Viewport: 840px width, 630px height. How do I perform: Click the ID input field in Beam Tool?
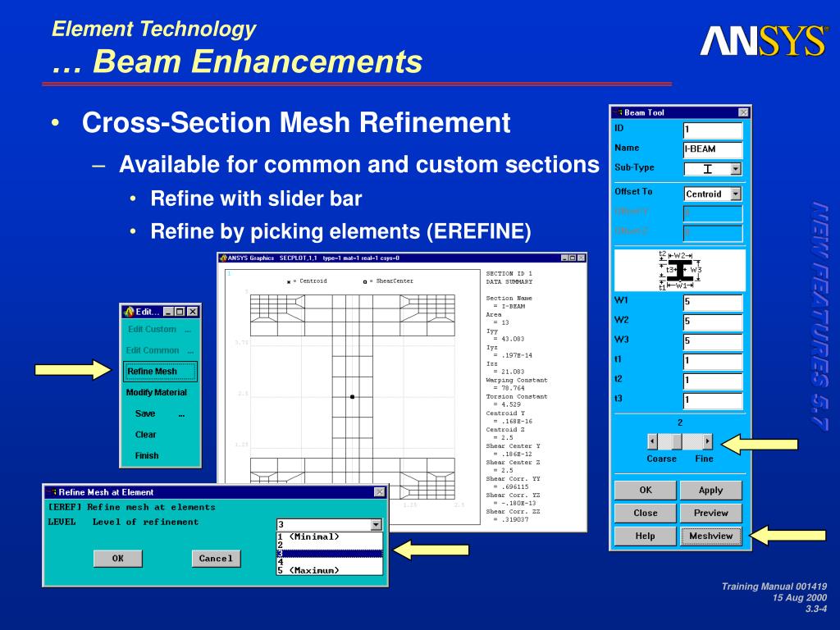pos(713,130)
